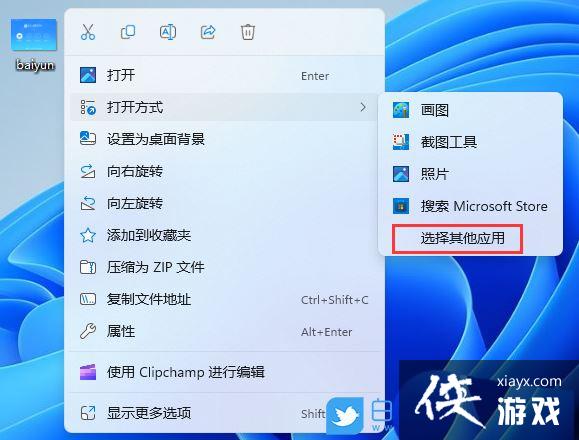The height and width of the screenshot is (440, 579).
Task: Click the Copy icon in context menu
Action: (128, 32)
